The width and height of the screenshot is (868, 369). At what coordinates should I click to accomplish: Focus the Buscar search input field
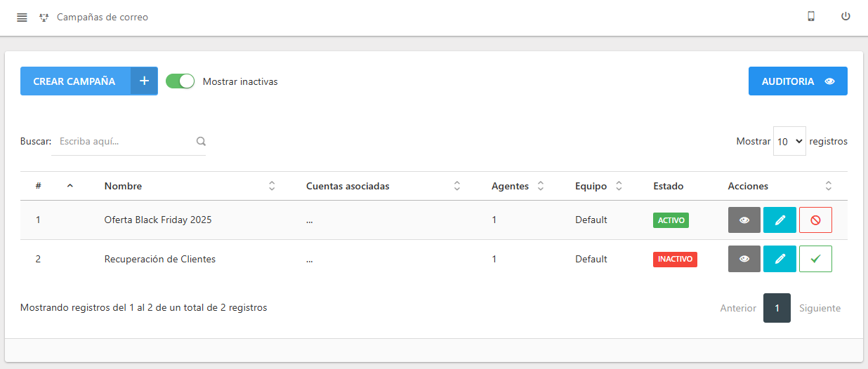[123, 141]
